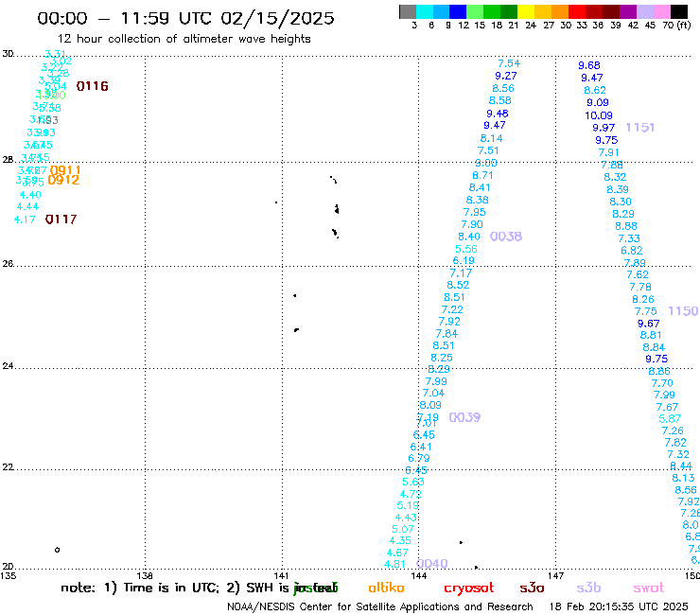The width and height of the screenshot is (700, 615).
Task: Select the wave height reading 9.68
Action: pyautogui.click(x=589, y=65)
